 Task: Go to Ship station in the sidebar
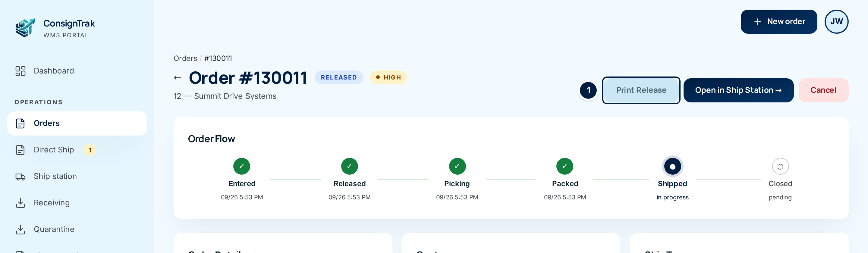77,176
